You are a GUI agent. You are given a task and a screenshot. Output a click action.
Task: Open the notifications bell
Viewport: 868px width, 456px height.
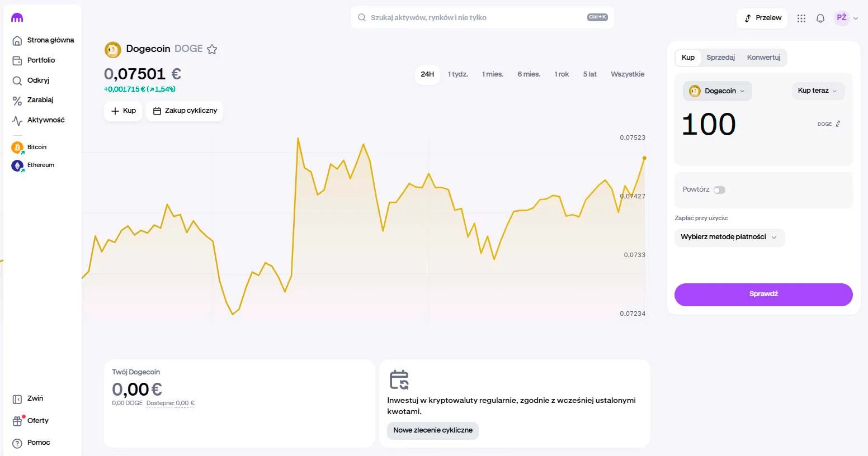(820, 18)
